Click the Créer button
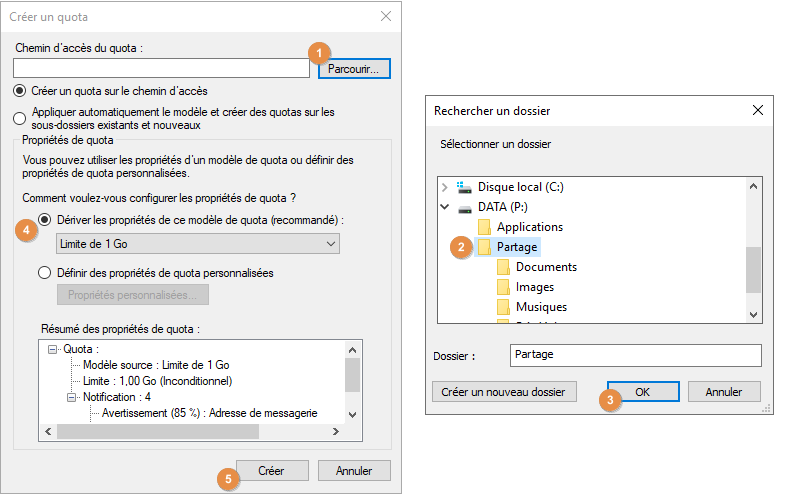Screen dimensions: 800x497 [272, 470]
